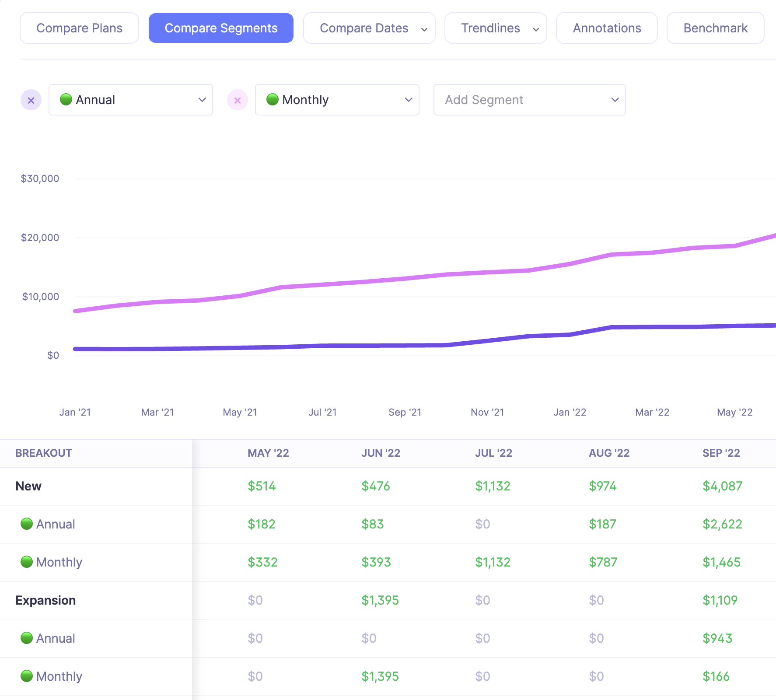Click green dot beside Annual under Expansion
The image size is (776, 700).
[27, 638]
